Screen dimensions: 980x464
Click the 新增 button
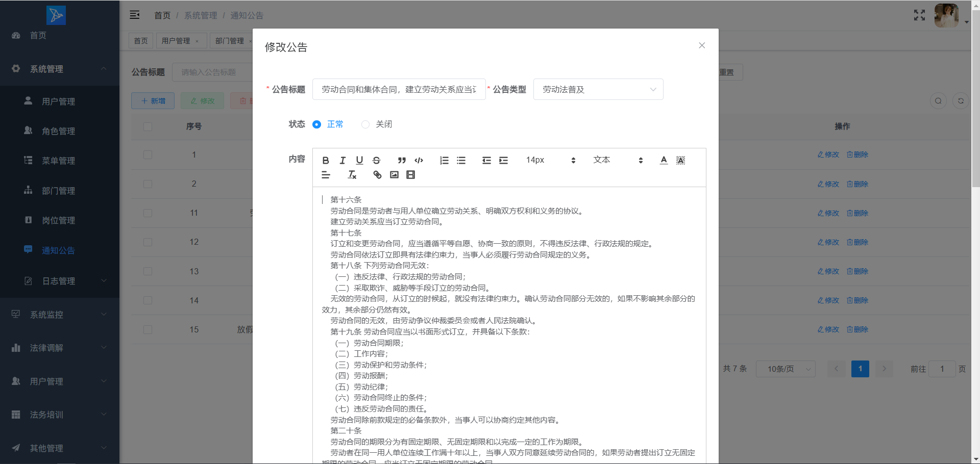pos(153,101)
